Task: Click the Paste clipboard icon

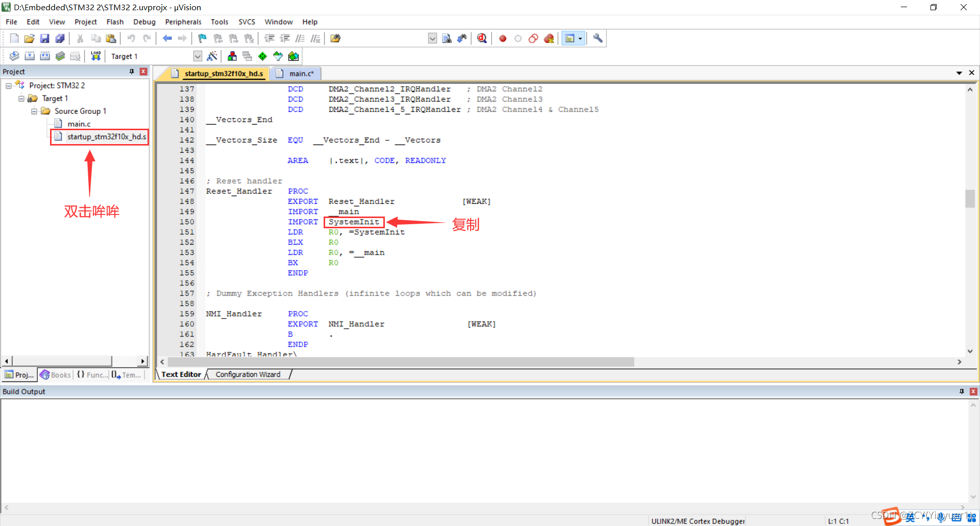Action: [x=111, y=38]
